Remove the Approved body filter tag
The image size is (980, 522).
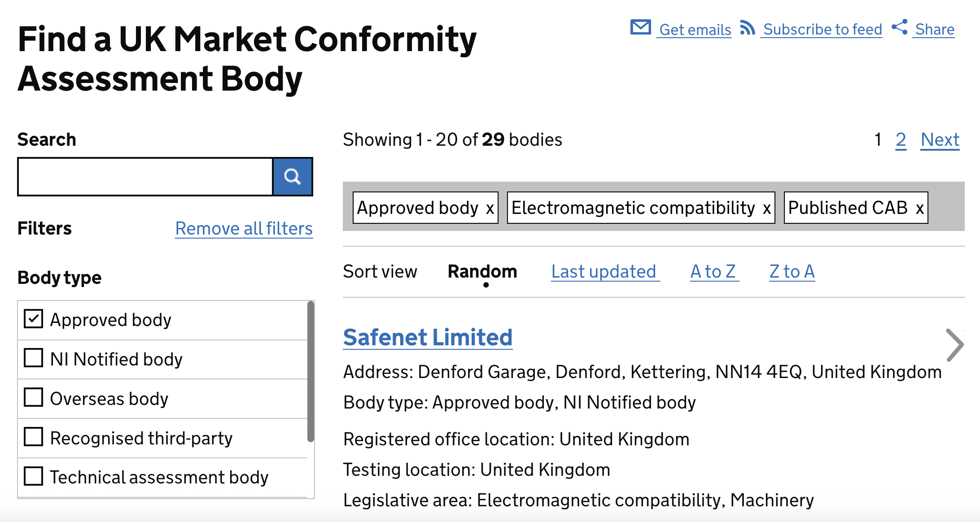490,208
